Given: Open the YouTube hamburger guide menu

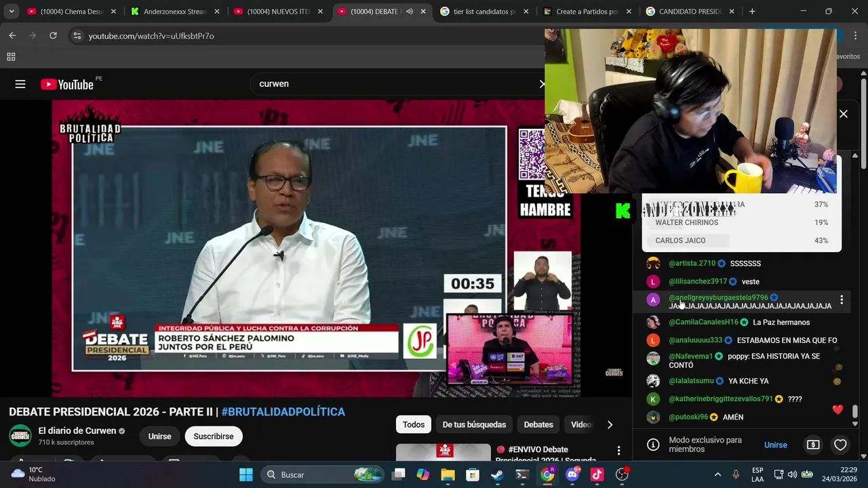Looking at the screenshot, I should 20,84.
